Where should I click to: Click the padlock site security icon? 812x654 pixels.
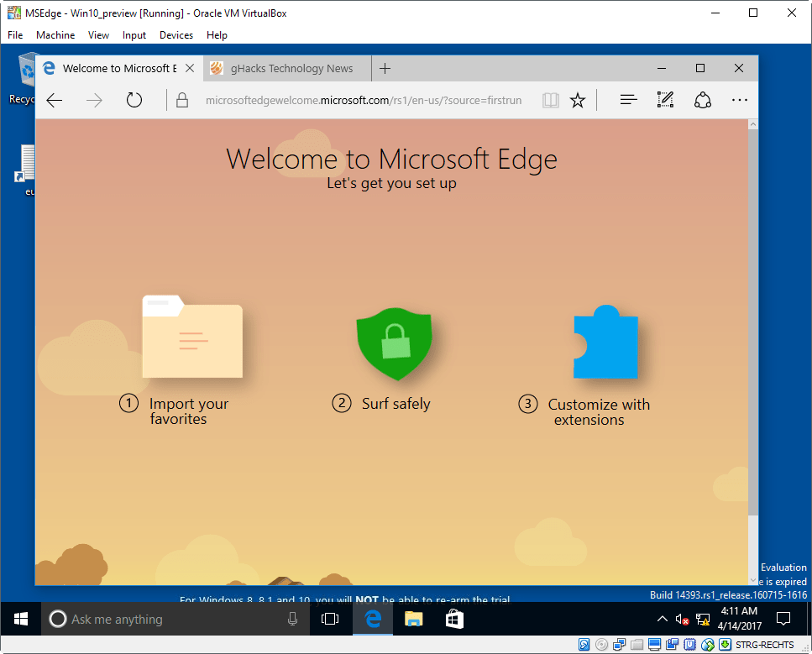click(x=181, y=101)
